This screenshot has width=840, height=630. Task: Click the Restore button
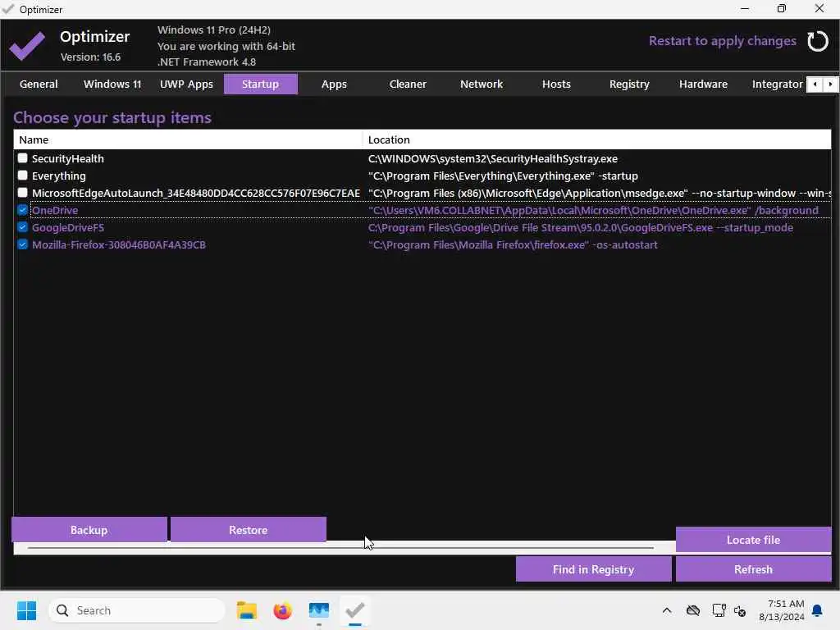[x=248, y=530]
